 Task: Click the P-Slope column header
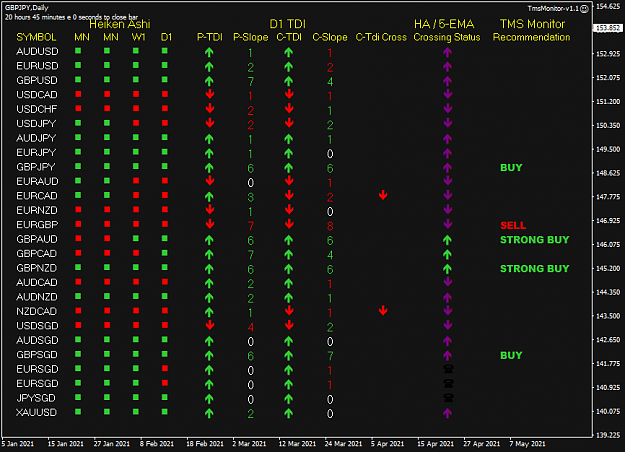[251, 37]
